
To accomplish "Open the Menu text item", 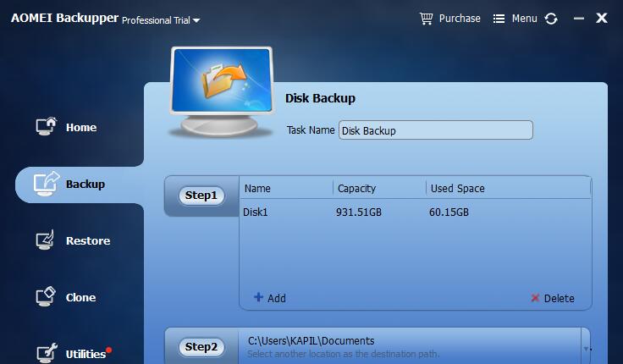I will [524, 19].
